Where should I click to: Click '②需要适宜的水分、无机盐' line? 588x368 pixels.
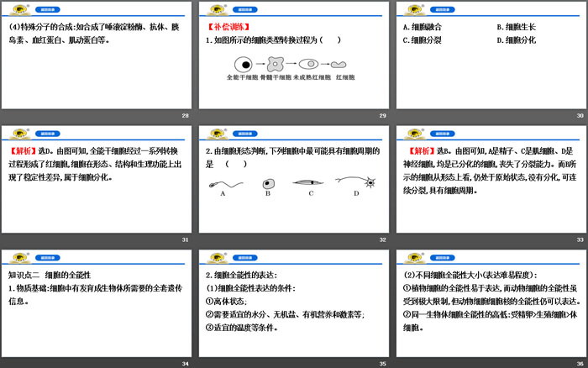[285, 314]
